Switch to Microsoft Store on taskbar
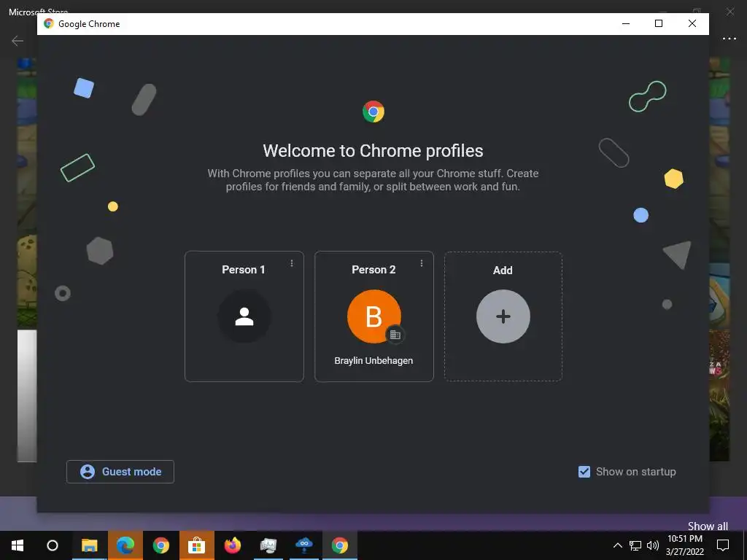 [x=197, y=545]
